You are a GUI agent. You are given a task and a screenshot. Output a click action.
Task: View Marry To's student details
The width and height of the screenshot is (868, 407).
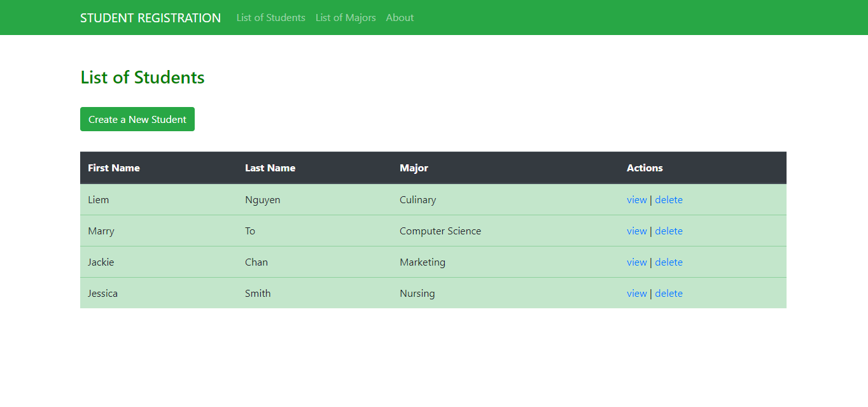(636, 231)
